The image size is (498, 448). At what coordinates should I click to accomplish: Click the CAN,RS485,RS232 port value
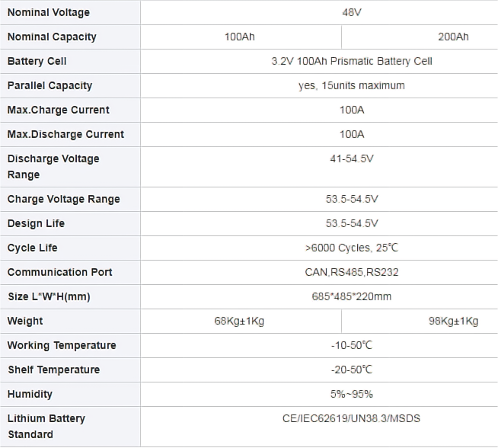(352, 272)
